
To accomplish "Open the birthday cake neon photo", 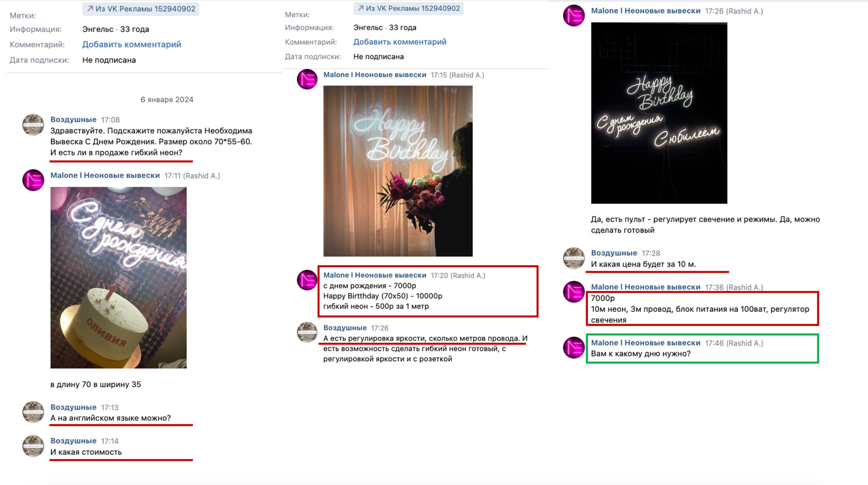I will [x=119, y=278].
